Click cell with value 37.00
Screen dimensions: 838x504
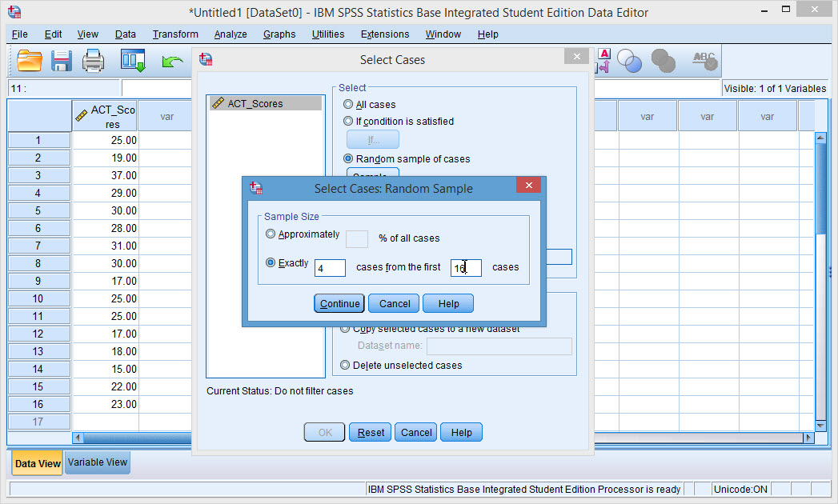click(x=105, y=175)
